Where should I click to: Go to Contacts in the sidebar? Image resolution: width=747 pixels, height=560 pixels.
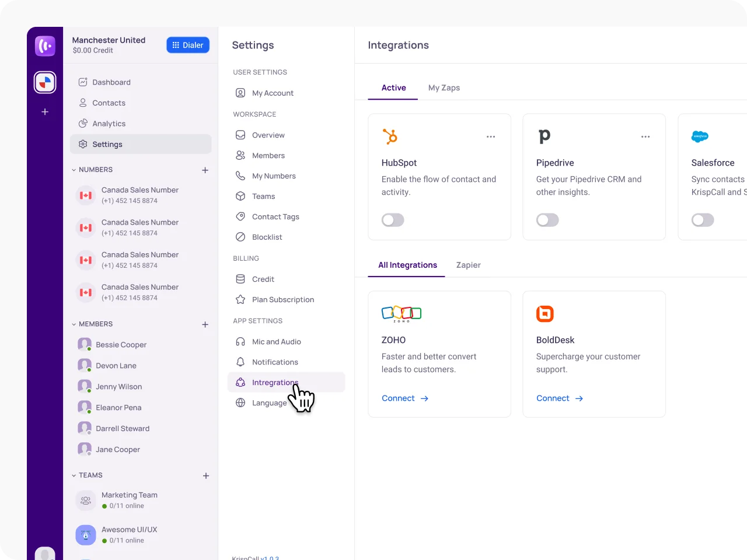click(x=141, y=103)
